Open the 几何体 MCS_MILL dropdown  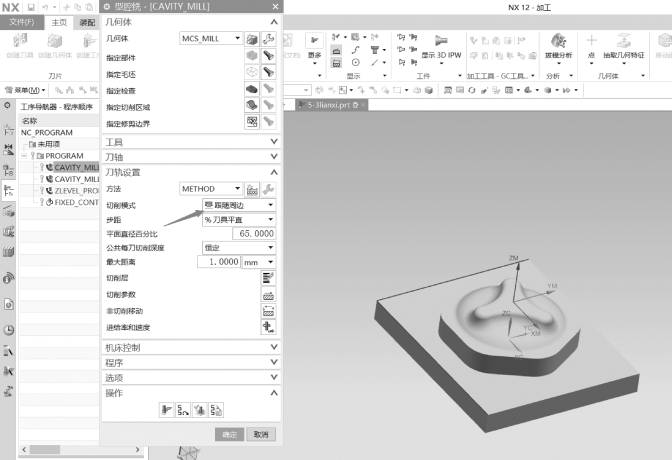tap(237, 38)
